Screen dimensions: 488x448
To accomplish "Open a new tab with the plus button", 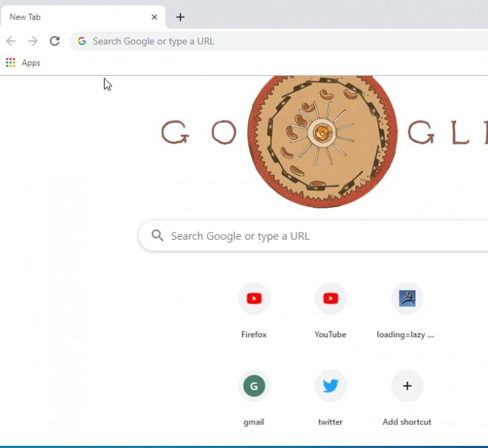I will (x=180, y=17).
